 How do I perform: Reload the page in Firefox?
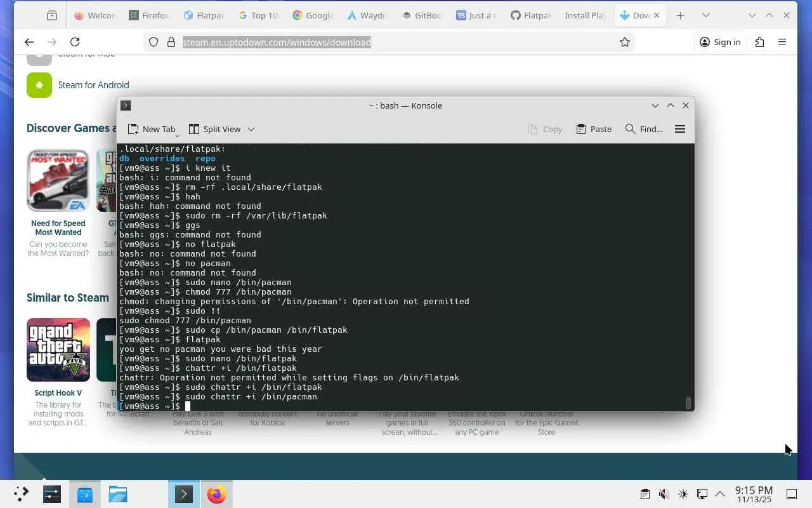click(75, 42)
